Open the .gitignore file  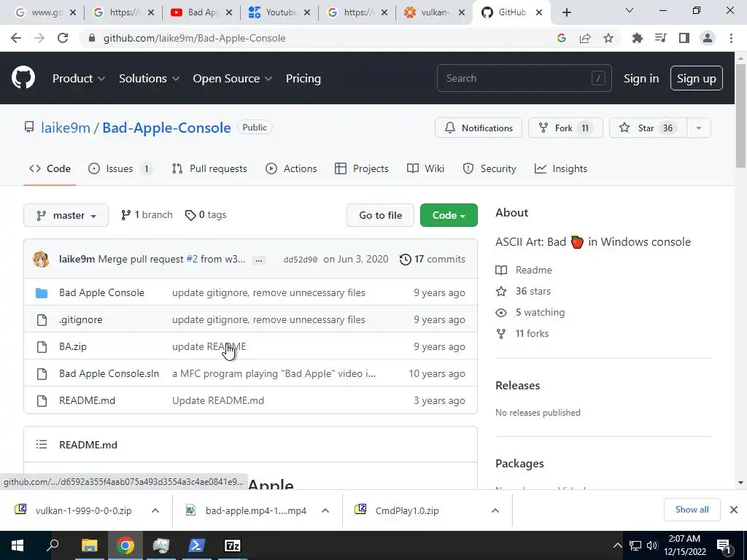pyautogui.click(x=80, y=319)
